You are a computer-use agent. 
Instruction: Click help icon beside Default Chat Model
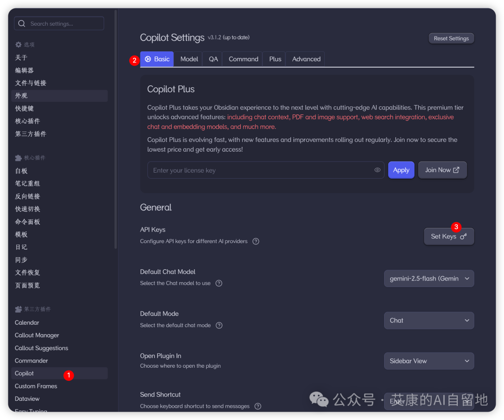pyautogui.click(x=219, y=283)
